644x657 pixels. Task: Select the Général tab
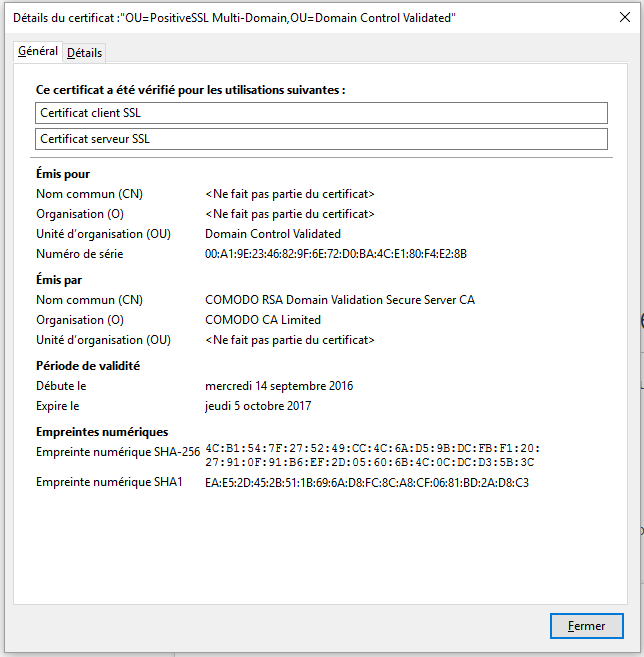coord(38,52)
